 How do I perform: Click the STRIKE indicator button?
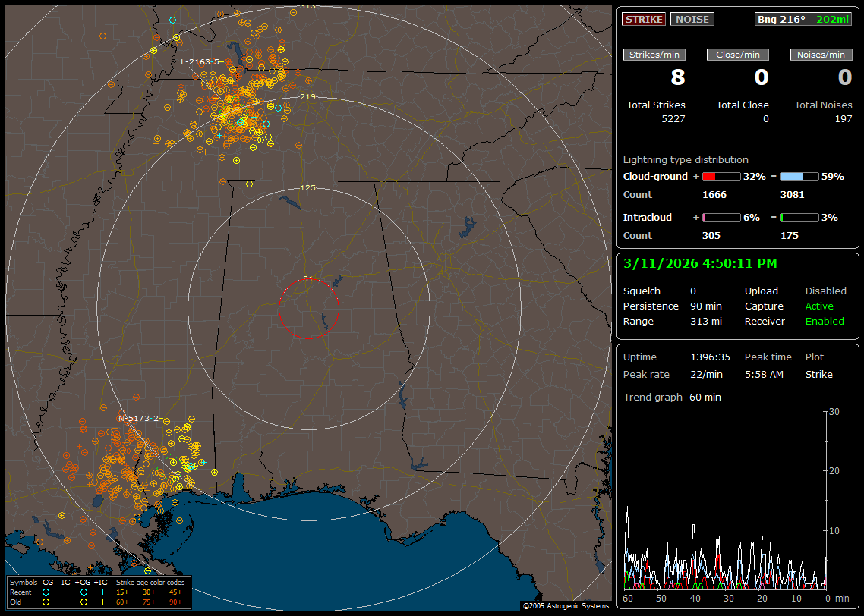(x=644, y=20)
